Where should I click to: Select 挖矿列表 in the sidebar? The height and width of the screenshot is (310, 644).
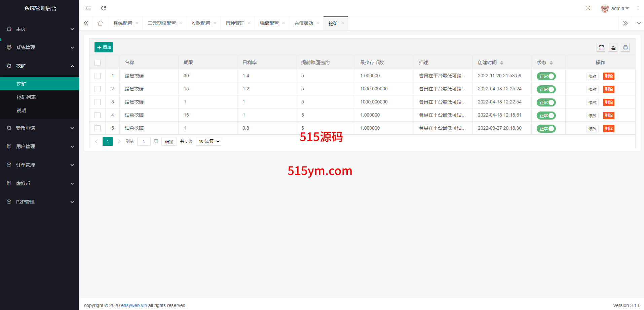[26, 97]
